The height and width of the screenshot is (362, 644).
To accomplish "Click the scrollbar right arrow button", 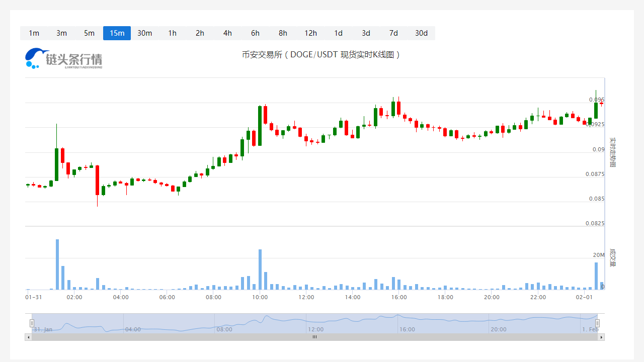I will pos(601,337).
